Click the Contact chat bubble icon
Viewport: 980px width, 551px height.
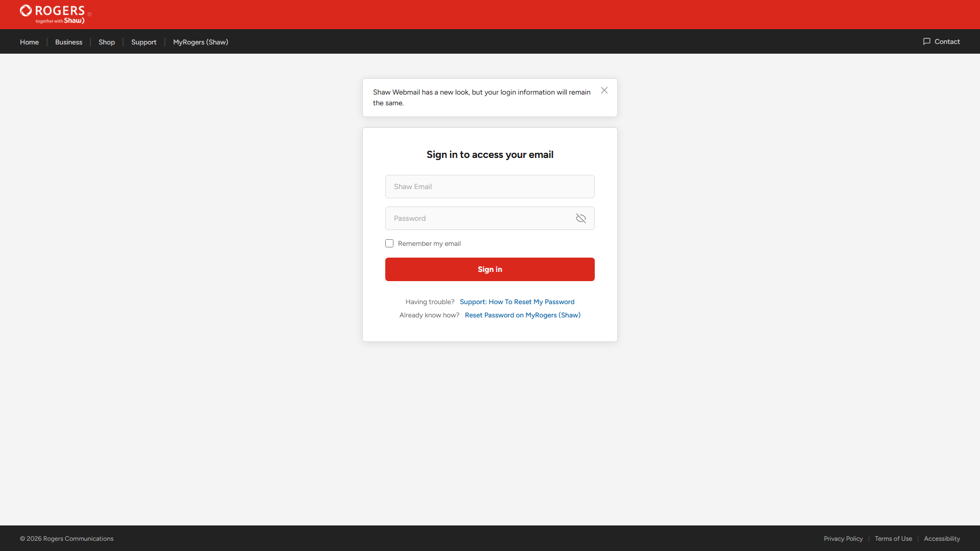[x=926, y=41]
